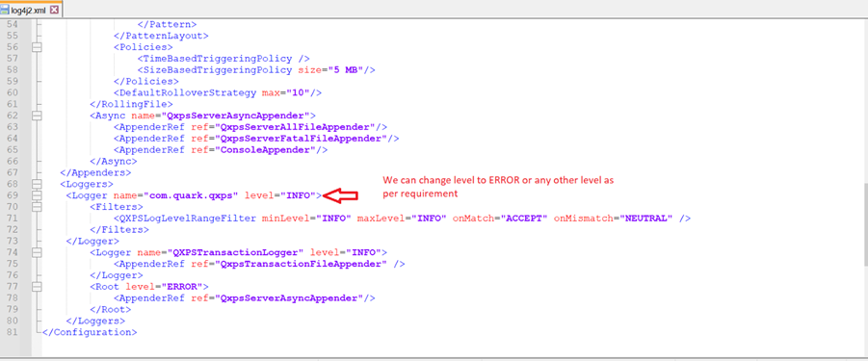Collapse the Async fold on line 62

[x=37, y=116]
